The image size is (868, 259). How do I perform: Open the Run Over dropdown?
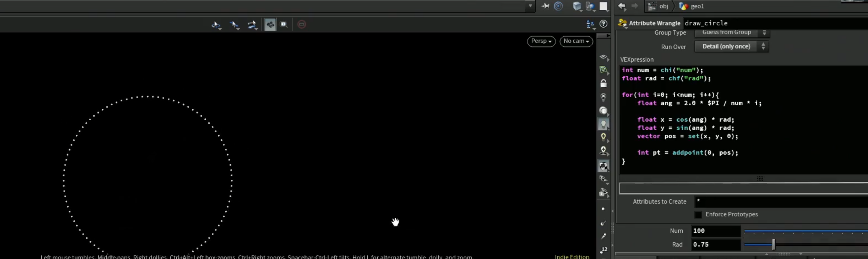point(731,47)
